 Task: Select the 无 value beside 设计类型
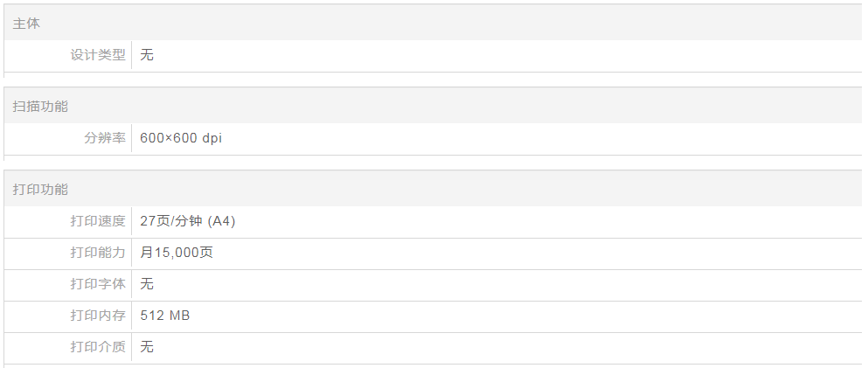[x=147, y=55]
